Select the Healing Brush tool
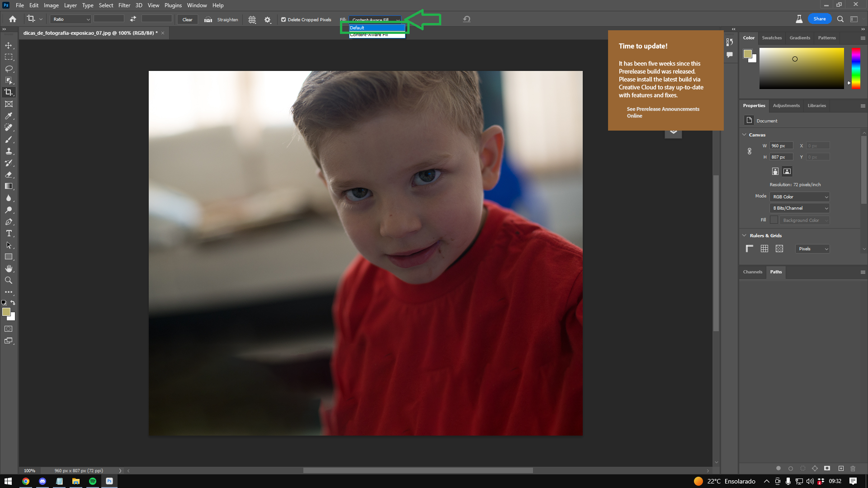This screenshot has height=488, width=868. 8,127
